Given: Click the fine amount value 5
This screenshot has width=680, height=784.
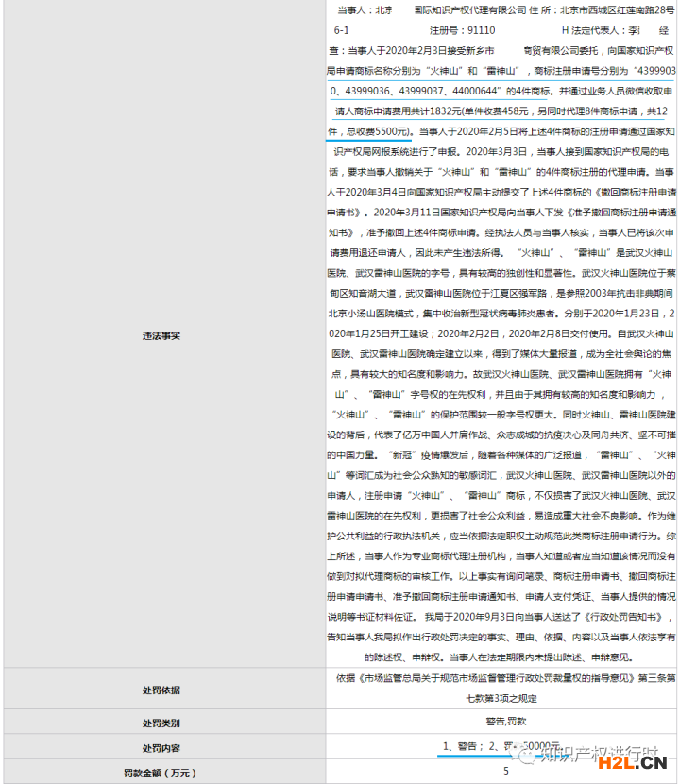Looking at the screenshot, I should click(506, 772).
